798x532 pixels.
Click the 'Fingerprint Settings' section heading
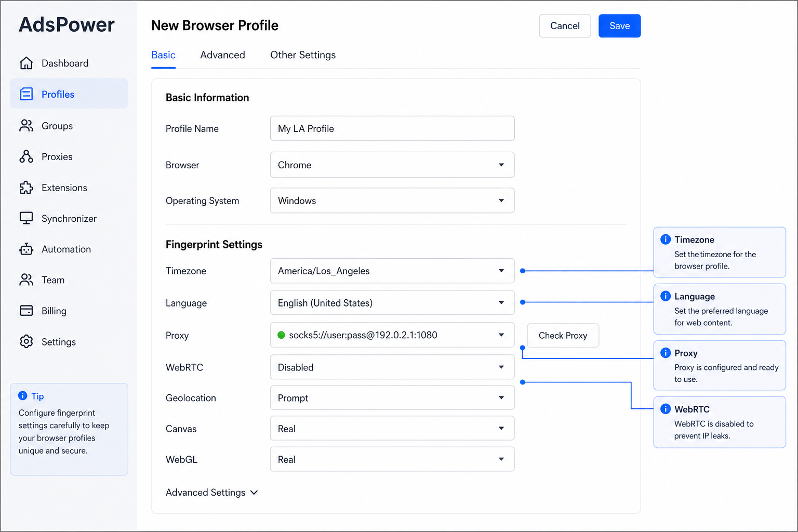214,244
